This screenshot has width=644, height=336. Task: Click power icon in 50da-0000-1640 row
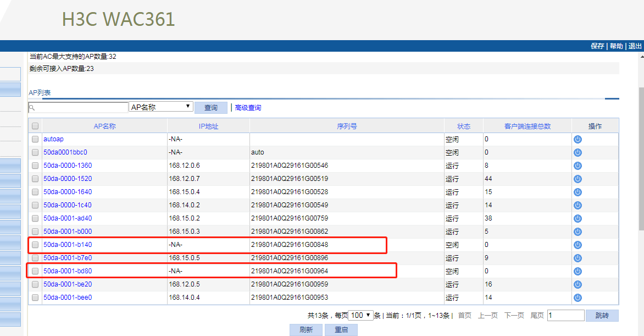[x=578, y=192]
